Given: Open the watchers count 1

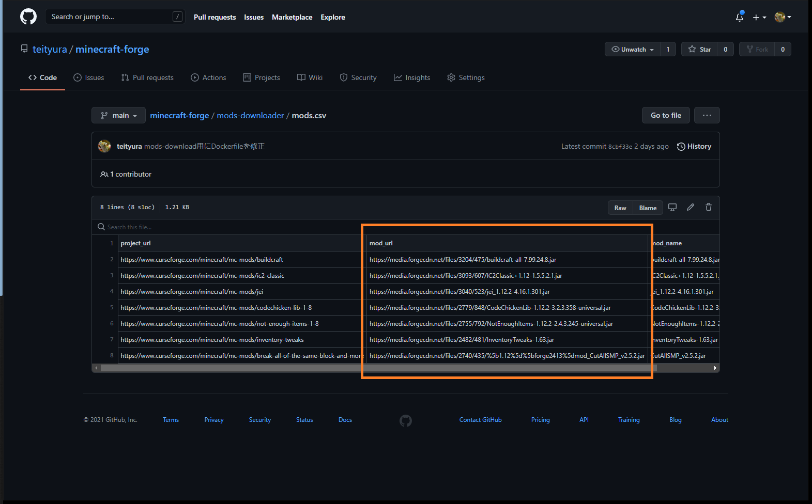Looking at the screenshot, I should [668, 49].
